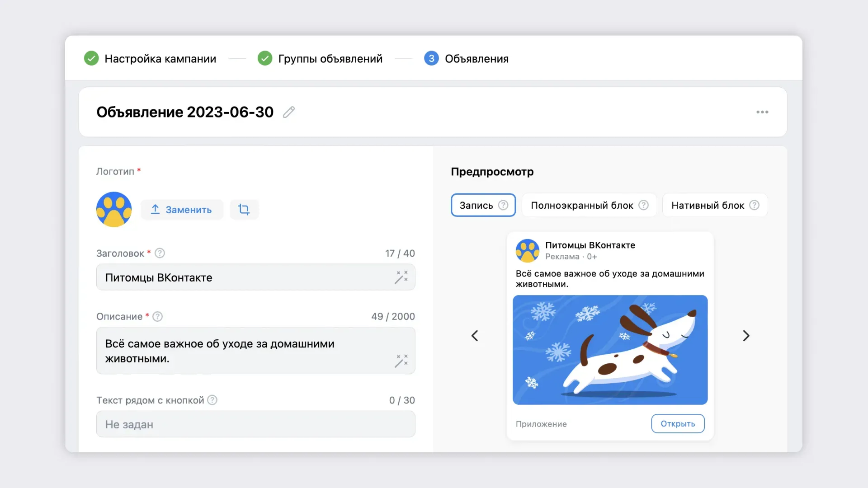Open help icon next to Текст рядом с кнопкой
This screenshot has height=488, width=868.
coord(212,400)
